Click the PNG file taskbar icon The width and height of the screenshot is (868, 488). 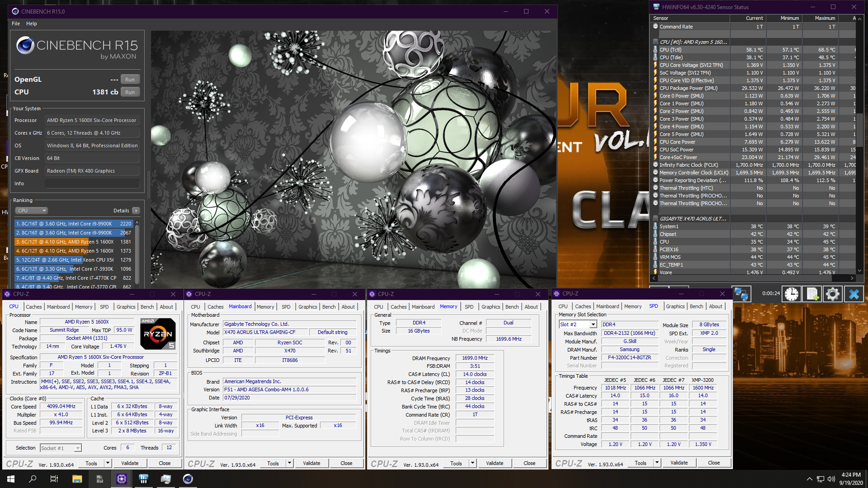tap(99, 479)
